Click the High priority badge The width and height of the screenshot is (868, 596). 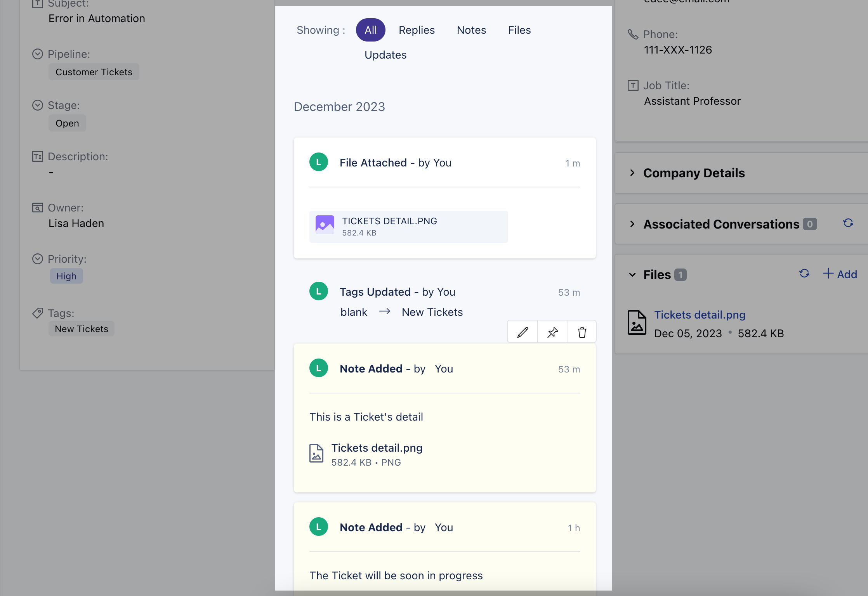66,276
